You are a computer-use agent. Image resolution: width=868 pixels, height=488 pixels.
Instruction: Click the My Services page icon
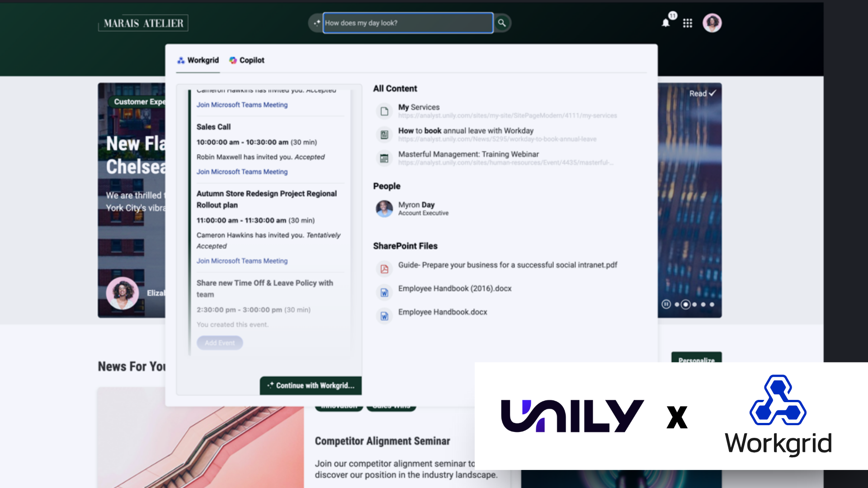pyautogui.click(x=384, y=111)
